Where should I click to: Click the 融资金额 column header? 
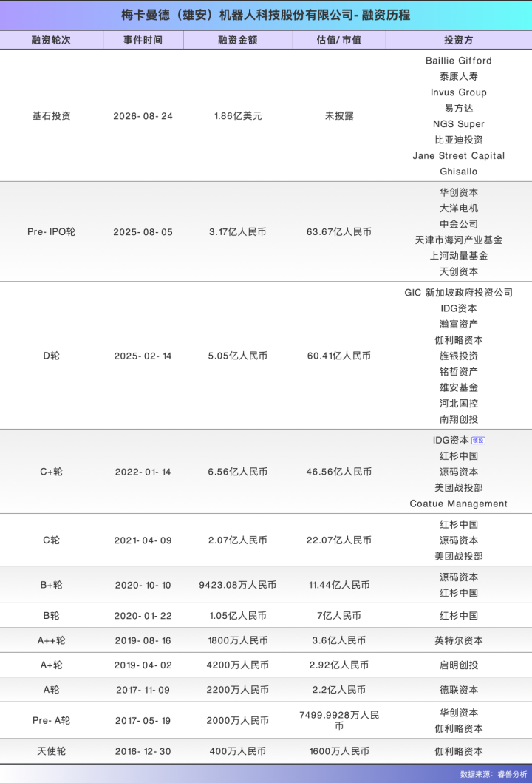pos(238,40)
